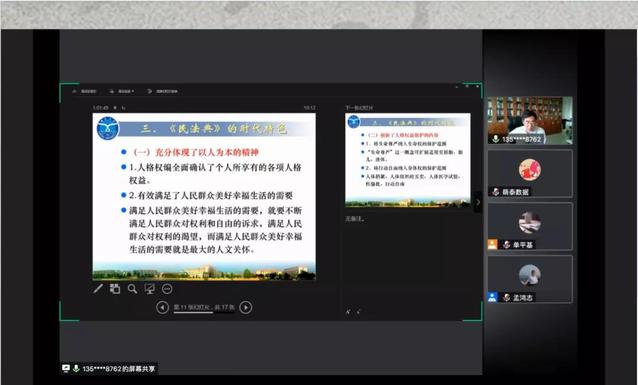Decrease notes text size in notes pane
This screenshot has height=385, width=638.
[358, 312]
